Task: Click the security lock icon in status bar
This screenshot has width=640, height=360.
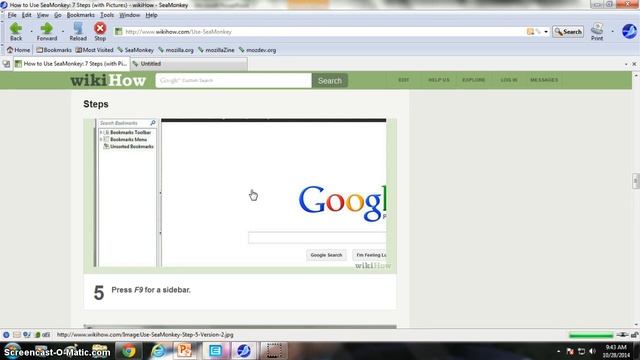Action: [x=634, y=335]
